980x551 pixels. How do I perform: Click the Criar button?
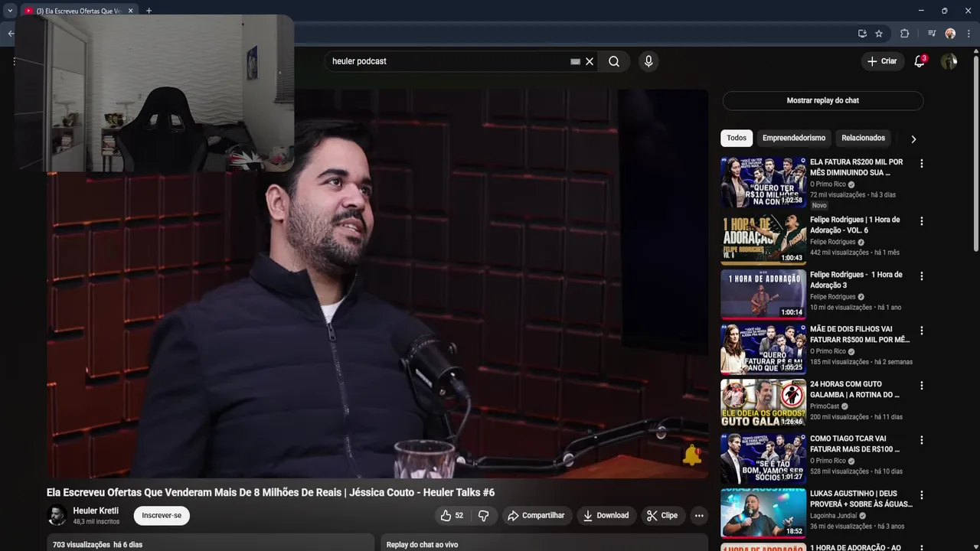pyautogui.click(x=882, y=61)
